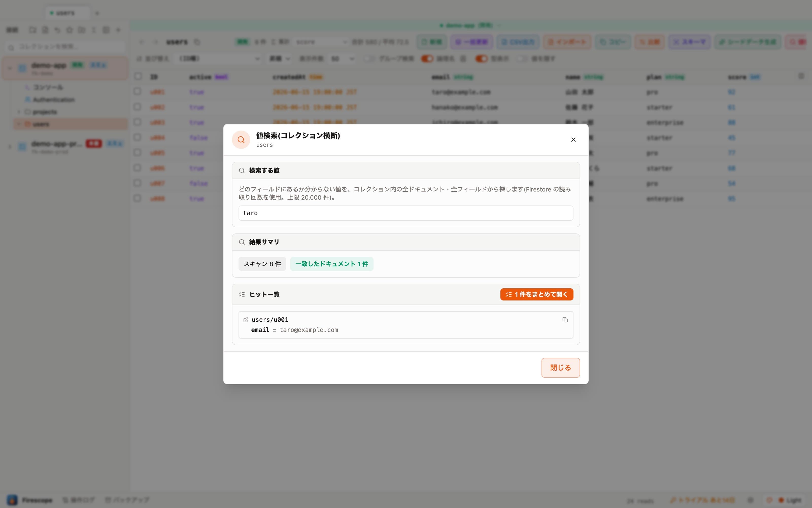The width and height of the screenshot is (812, 508).
Task: Check the row u002 checkbox
Action: click(x=137, y=107)
